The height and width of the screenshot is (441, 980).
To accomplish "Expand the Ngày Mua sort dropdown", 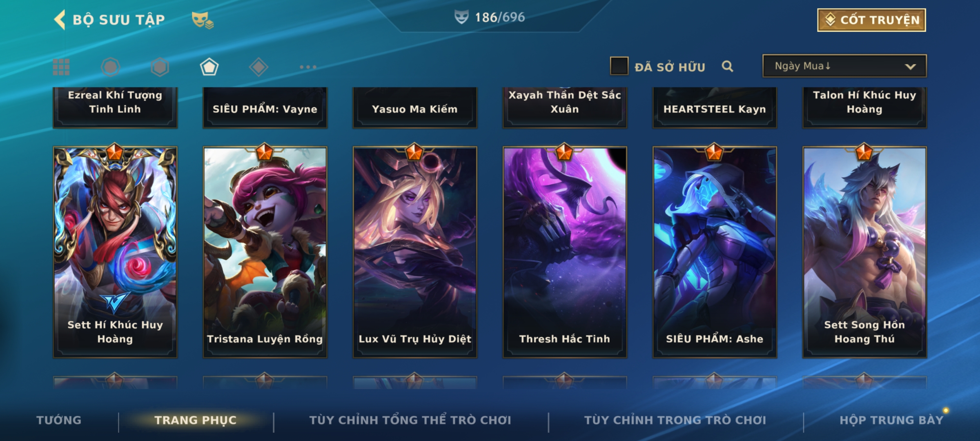I will [844, 66].
